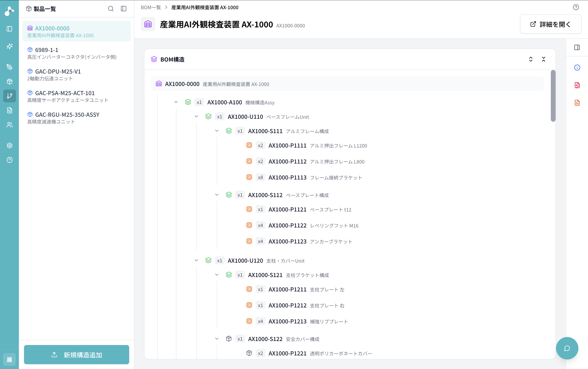The image size is (588, 369).
Task: Click the info icon in right panel
Action: [577, 68]
